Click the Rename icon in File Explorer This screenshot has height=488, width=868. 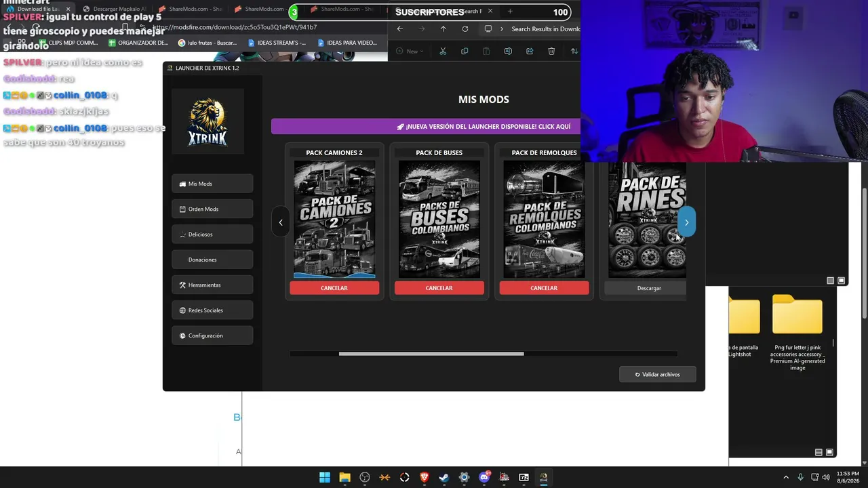coord(508,52)
